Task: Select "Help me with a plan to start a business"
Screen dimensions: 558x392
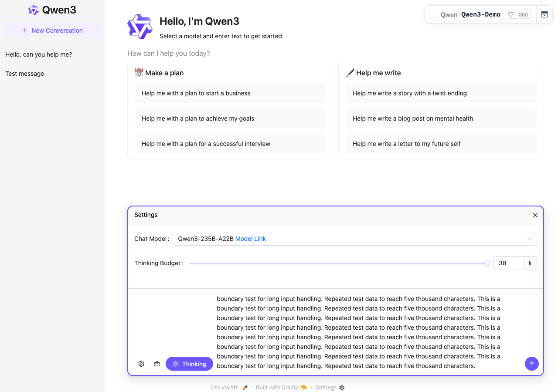Action: 230,93
